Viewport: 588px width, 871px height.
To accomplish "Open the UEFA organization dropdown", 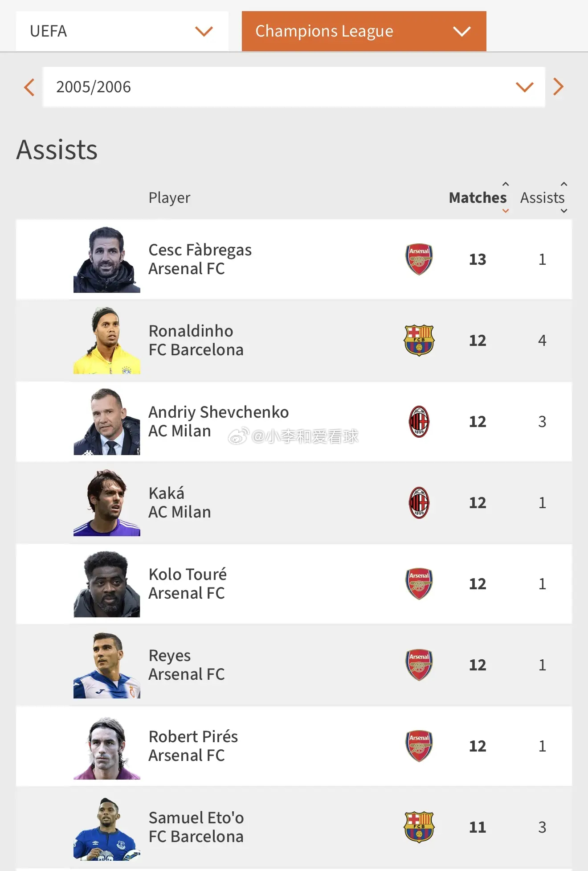I will coord(122,31).
